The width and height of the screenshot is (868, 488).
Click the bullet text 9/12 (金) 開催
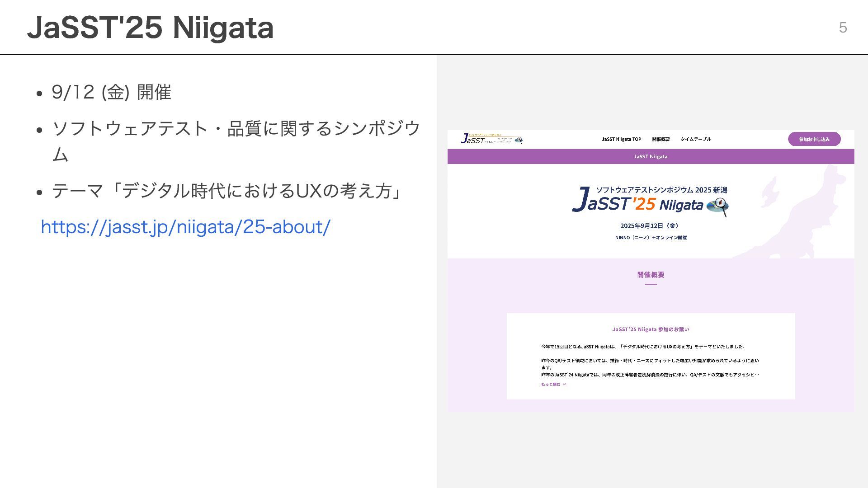tap(111, 92)
